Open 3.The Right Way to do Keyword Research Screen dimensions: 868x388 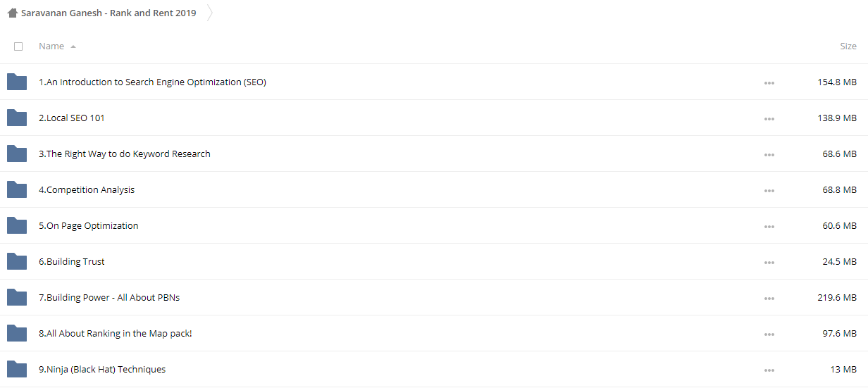(x=125, y=154)
